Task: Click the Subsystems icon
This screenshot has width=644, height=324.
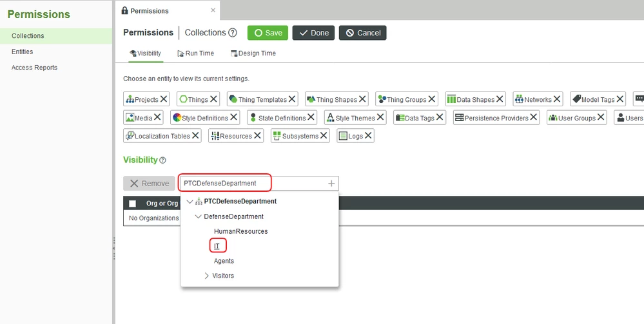Action: (277, 136)
